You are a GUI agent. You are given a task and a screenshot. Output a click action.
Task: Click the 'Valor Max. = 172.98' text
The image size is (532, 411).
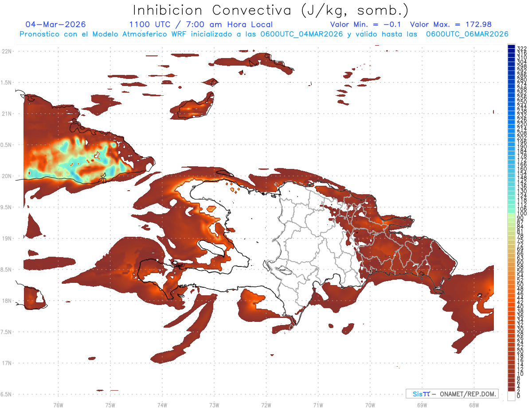tap(451, 24)
